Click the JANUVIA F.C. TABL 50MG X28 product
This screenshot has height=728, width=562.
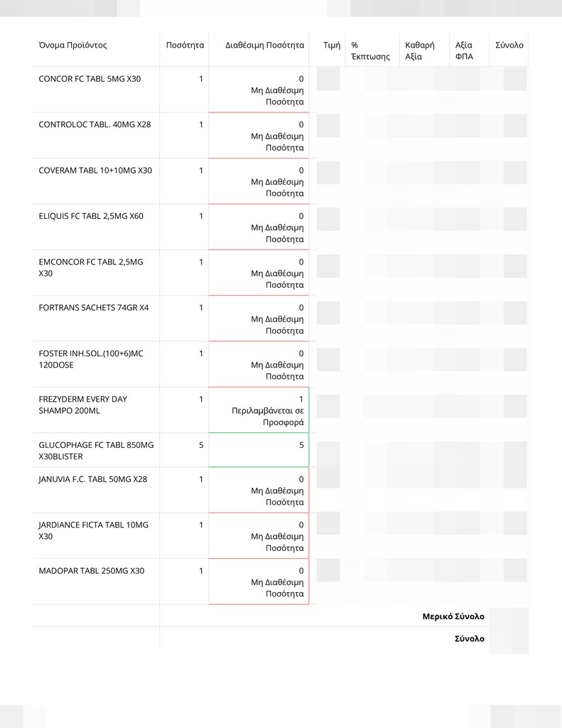[93, 479]
